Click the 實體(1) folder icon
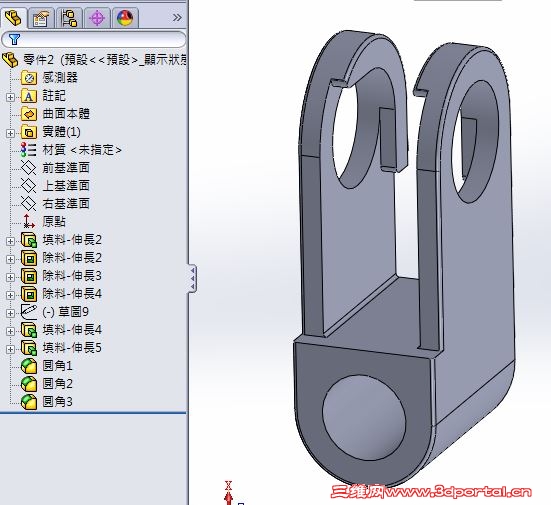This screenshot has height=505, width=551. tap(29, 132)
